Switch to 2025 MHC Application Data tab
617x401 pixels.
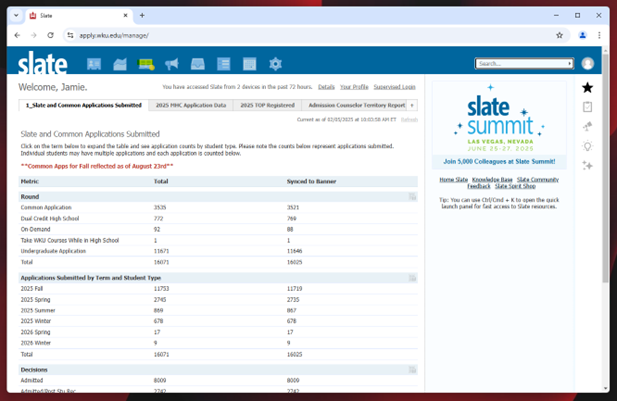(x=189, y=105)
